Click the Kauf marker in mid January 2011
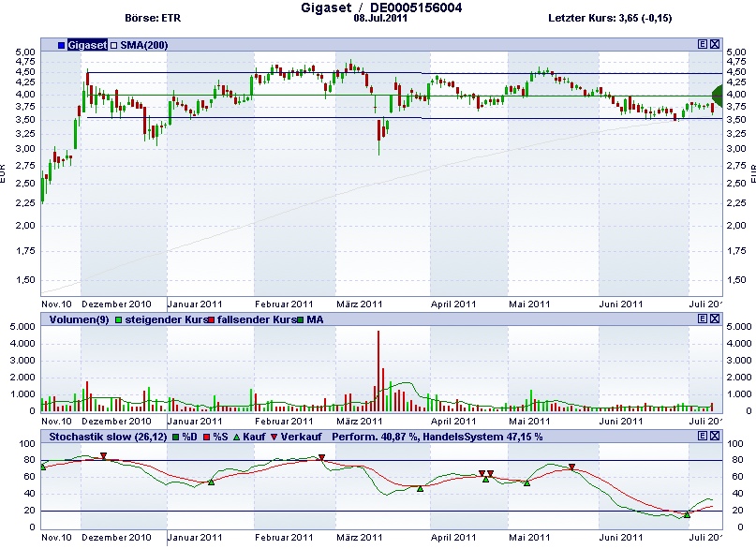Screen dimensions: 756x549 [x=211, y=482]
